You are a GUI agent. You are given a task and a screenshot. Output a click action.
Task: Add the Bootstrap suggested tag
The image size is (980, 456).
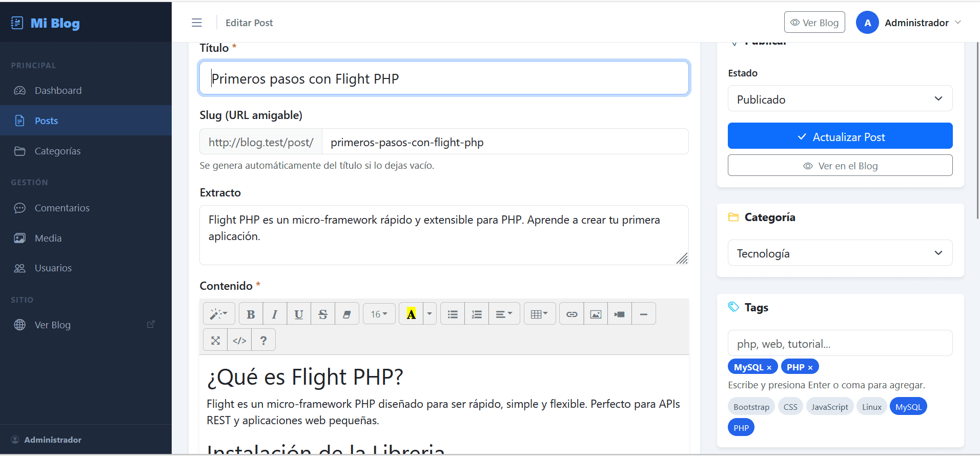pyautogui.click(x=751, y=407)
